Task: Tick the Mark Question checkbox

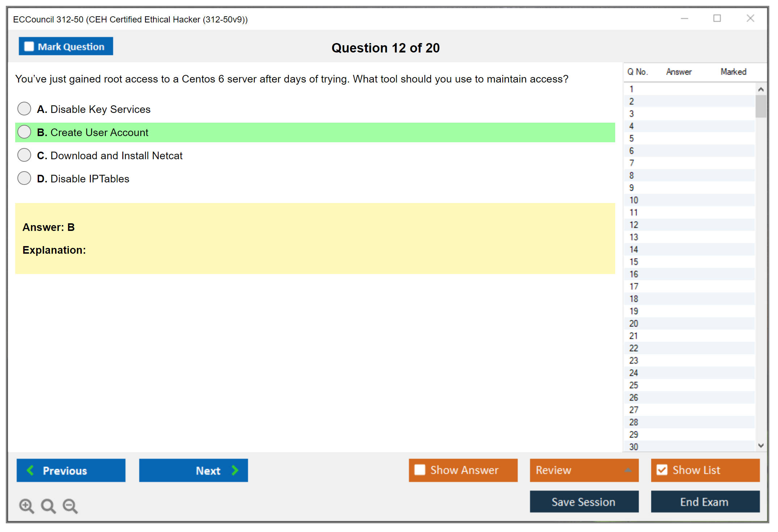Action: tap(29, 47)
